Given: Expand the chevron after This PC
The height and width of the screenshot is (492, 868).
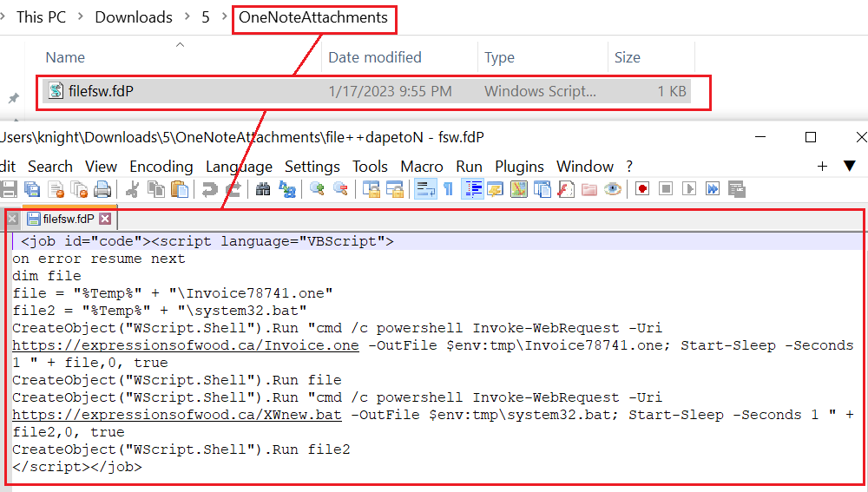Looking at the screenshot, I should coord(81,16).
